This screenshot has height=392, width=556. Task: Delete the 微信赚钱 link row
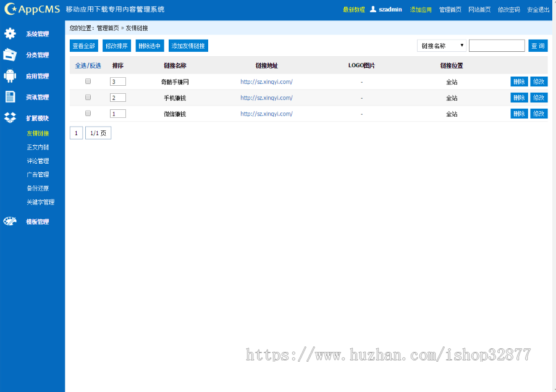pyautogui.click(x=519, y=114)
